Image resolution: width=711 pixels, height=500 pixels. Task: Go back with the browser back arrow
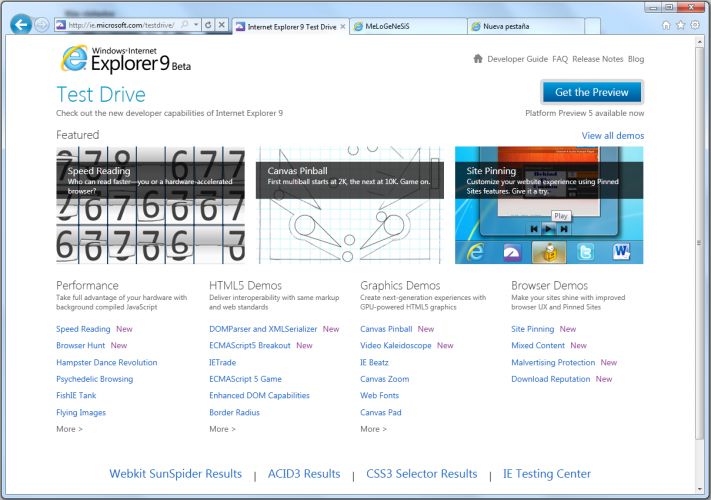[x=21, y=24]
